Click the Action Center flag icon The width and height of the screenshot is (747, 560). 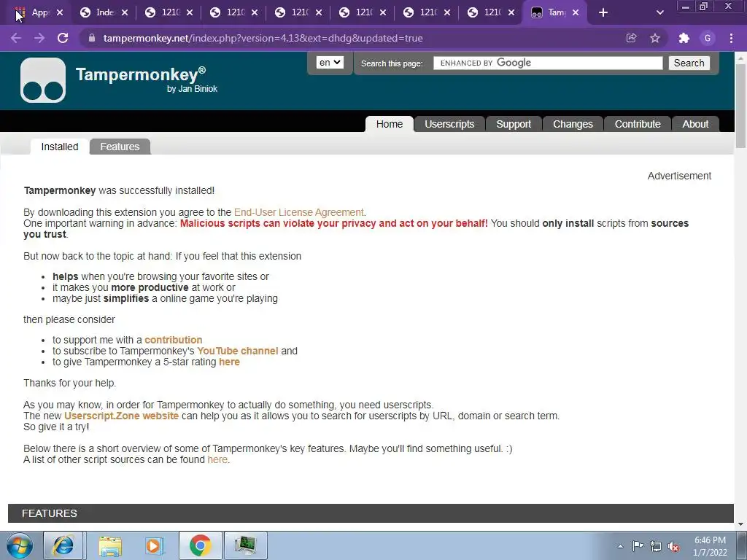pyautogui.click(x=638, y=546)
